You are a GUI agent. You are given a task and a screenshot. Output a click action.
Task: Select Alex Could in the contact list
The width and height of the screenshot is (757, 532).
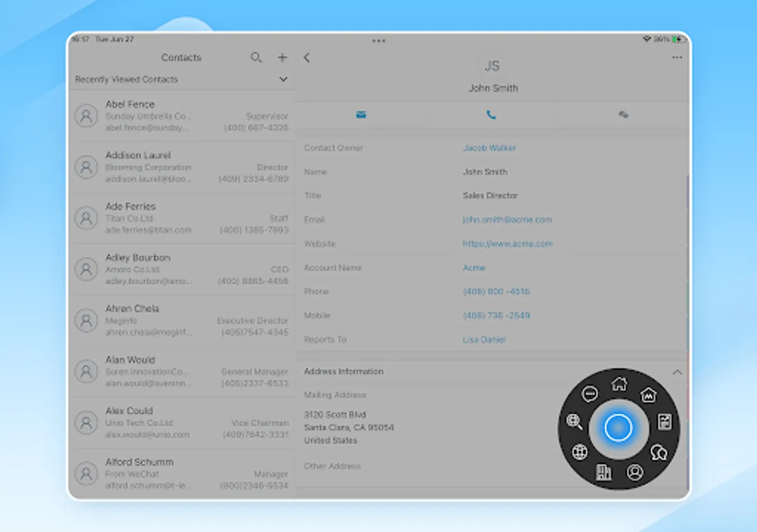(x=182, y=423)
